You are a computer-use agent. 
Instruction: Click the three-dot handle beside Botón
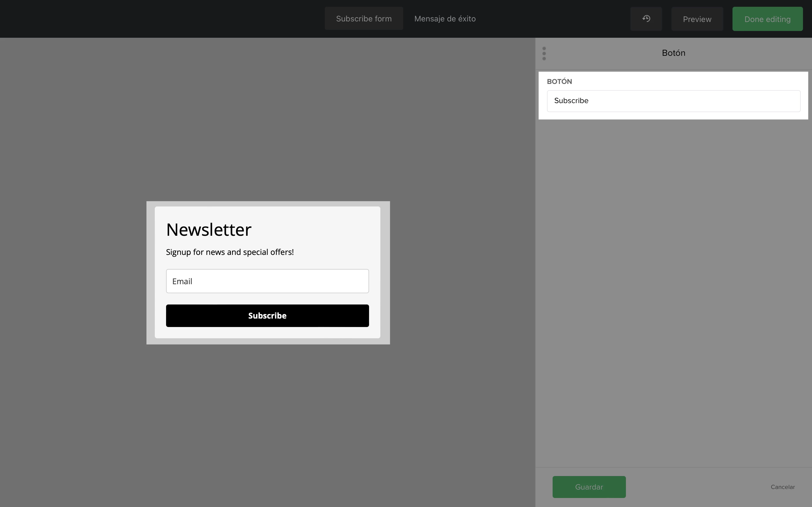point(544,53)
